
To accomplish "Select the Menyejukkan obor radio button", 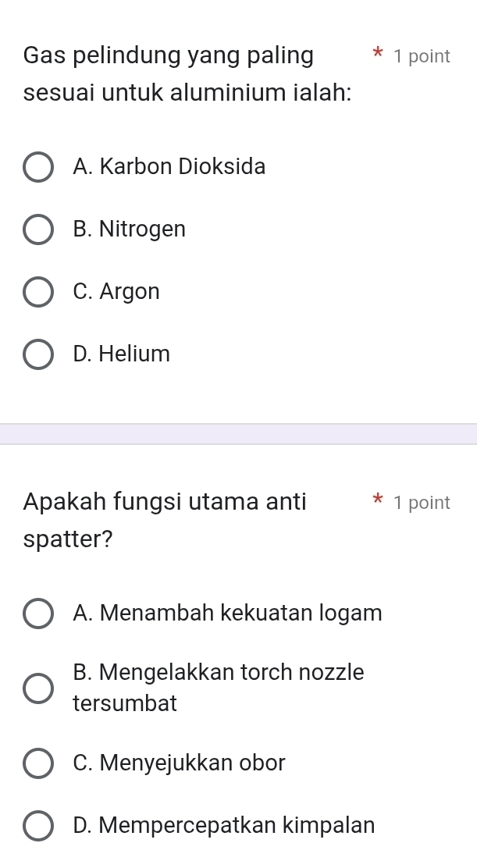I will (38, 764).
